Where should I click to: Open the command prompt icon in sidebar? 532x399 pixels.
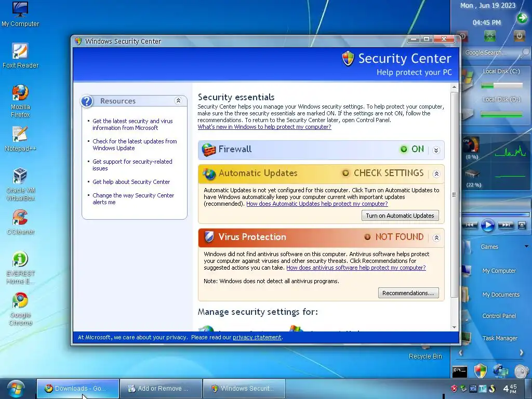pyautogui.click(x=460, y=371)
